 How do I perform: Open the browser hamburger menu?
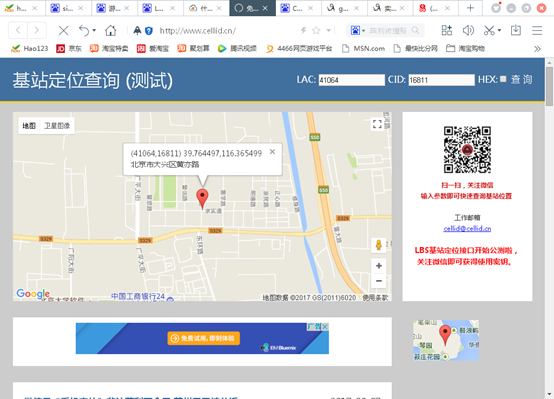coord(537,31)
